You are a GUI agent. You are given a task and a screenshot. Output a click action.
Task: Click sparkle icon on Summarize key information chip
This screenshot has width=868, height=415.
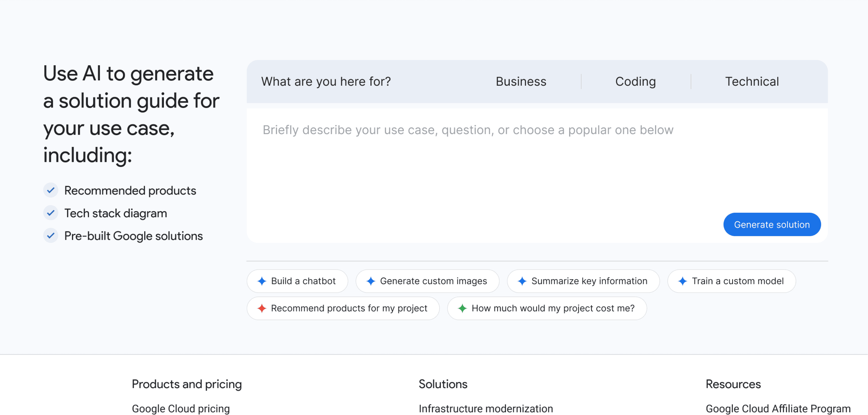(x=522, y=281)
